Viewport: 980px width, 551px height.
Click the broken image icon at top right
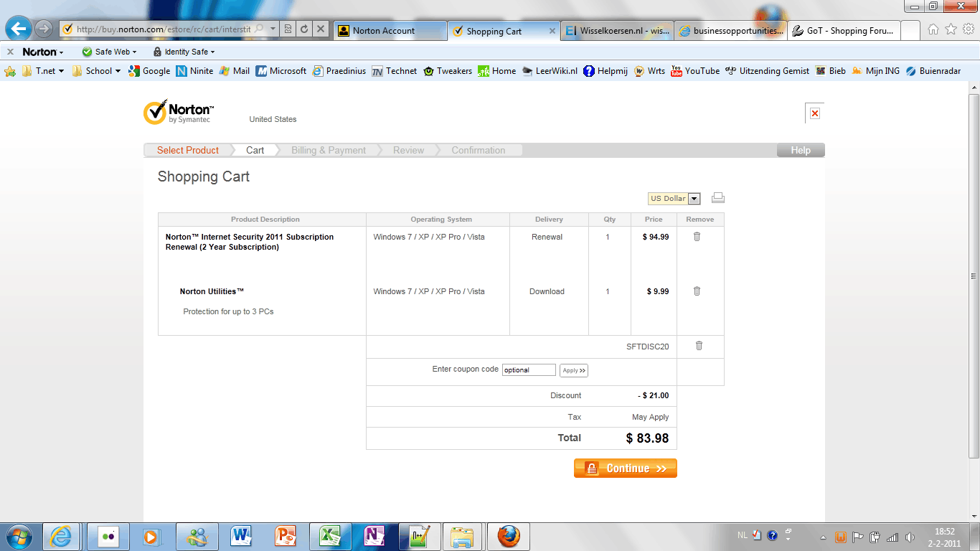(814, 113)
